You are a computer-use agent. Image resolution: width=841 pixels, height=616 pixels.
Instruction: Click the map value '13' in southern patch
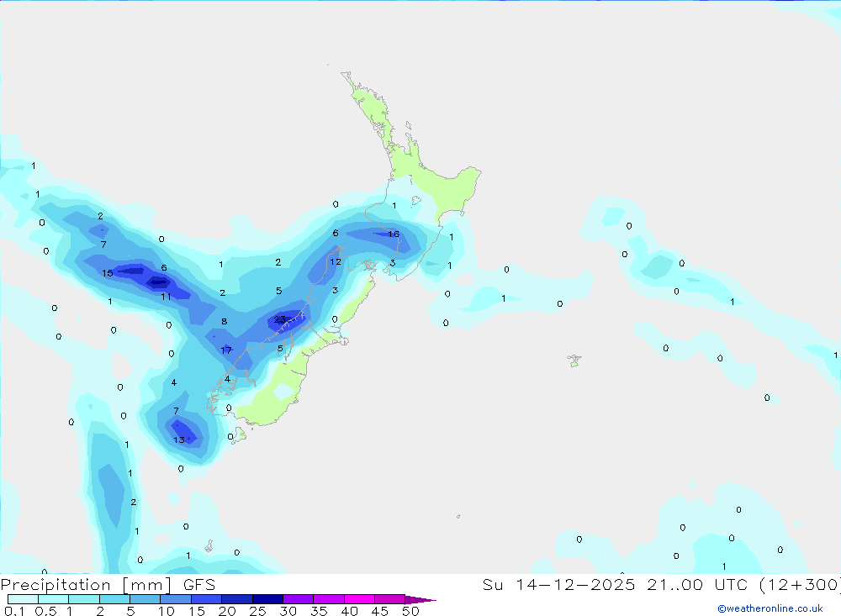tap(178, 440)
